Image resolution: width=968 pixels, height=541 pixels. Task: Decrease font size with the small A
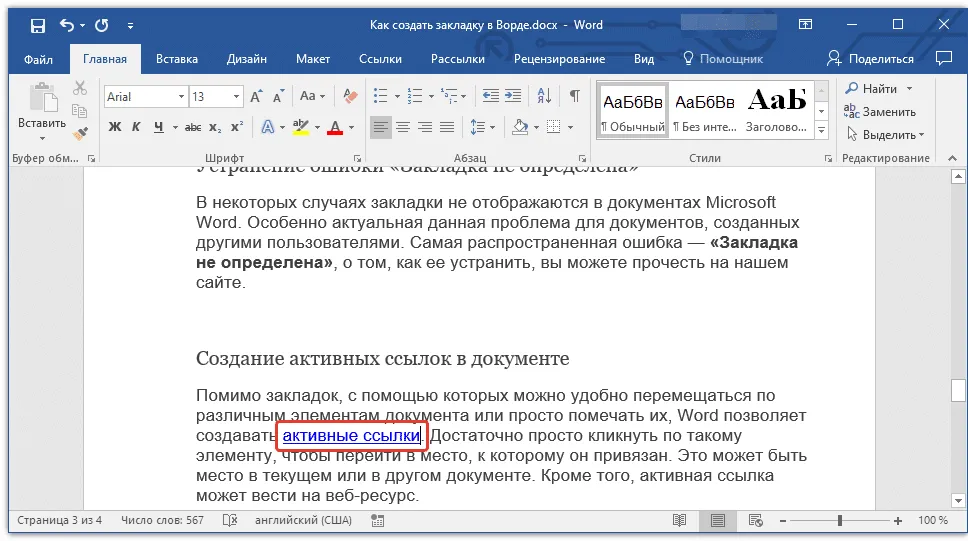tap(278, 96)
